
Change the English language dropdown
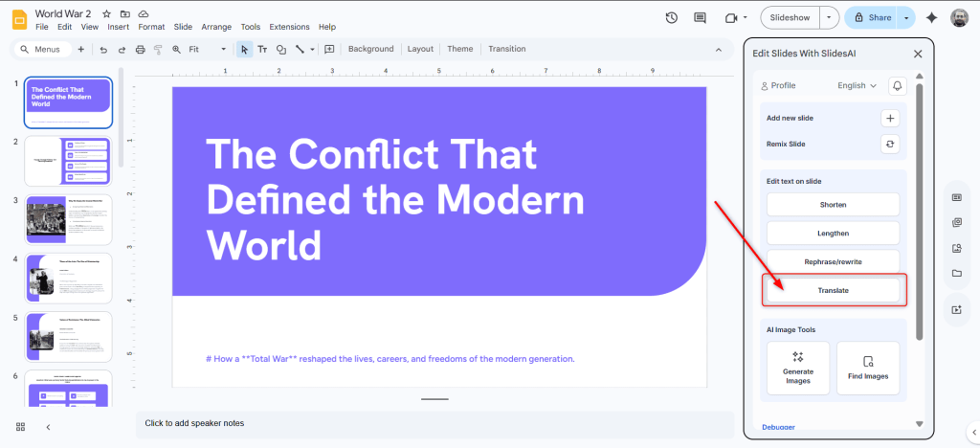click(857, 85)
